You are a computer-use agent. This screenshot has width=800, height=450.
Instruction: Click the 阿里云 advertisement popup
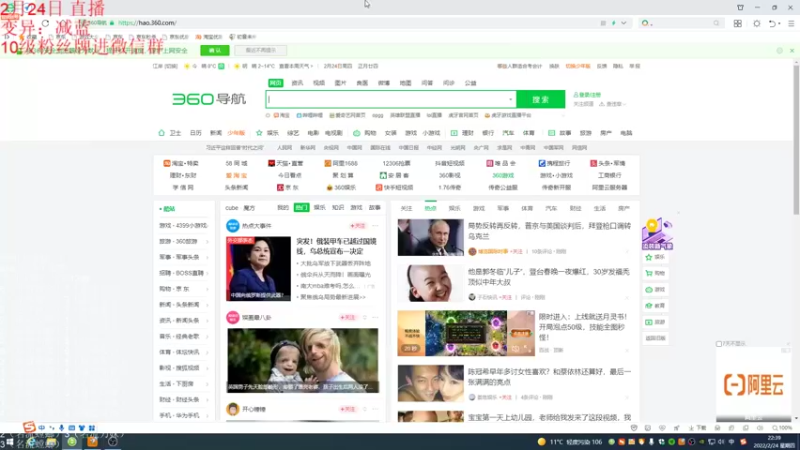(x=754, y=384)
